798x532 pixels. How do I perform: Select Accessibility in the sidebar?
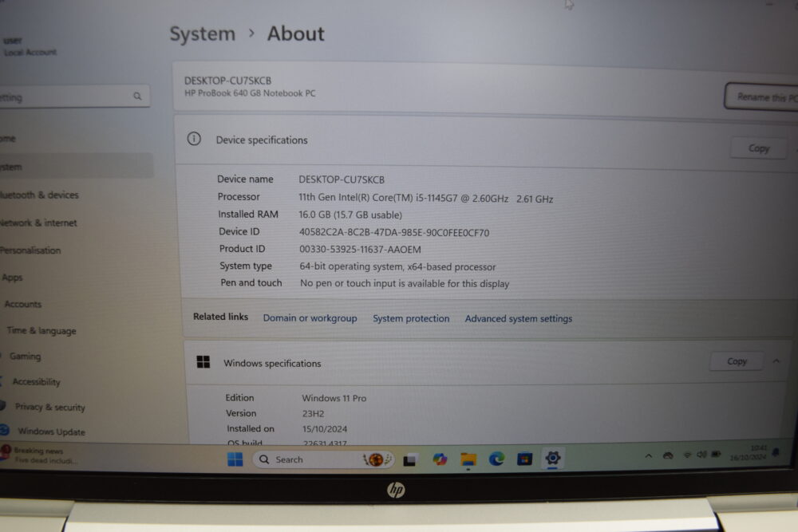pos(36,381)
